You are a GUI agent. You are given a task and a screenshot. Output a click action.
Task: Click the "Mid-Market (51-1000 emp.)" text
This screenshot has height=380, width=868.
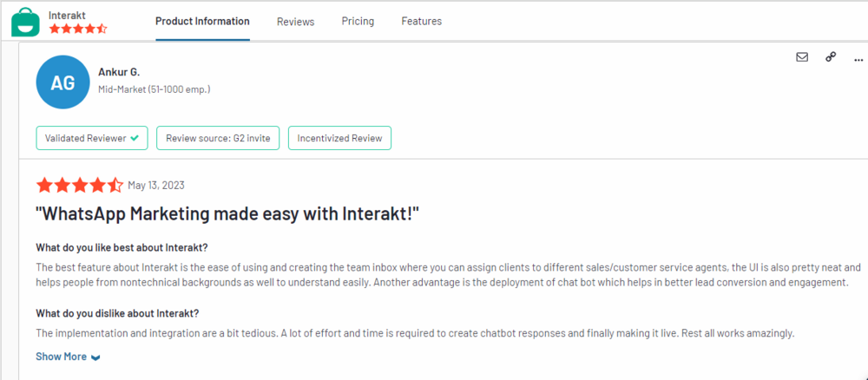[154, 88]
